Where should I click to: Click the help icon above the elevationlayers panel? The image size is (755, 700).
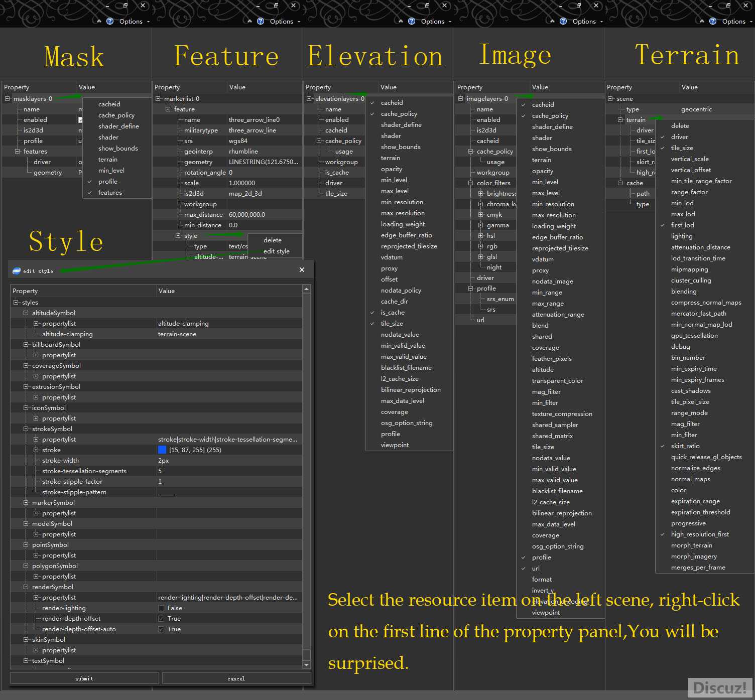click(x=412, y=21)
